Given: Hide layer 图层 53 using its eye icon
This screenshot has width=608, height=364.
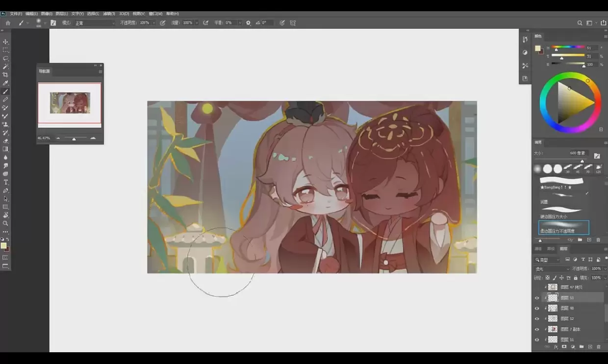Looking at the screenshot, I should (x=536, y=298).
